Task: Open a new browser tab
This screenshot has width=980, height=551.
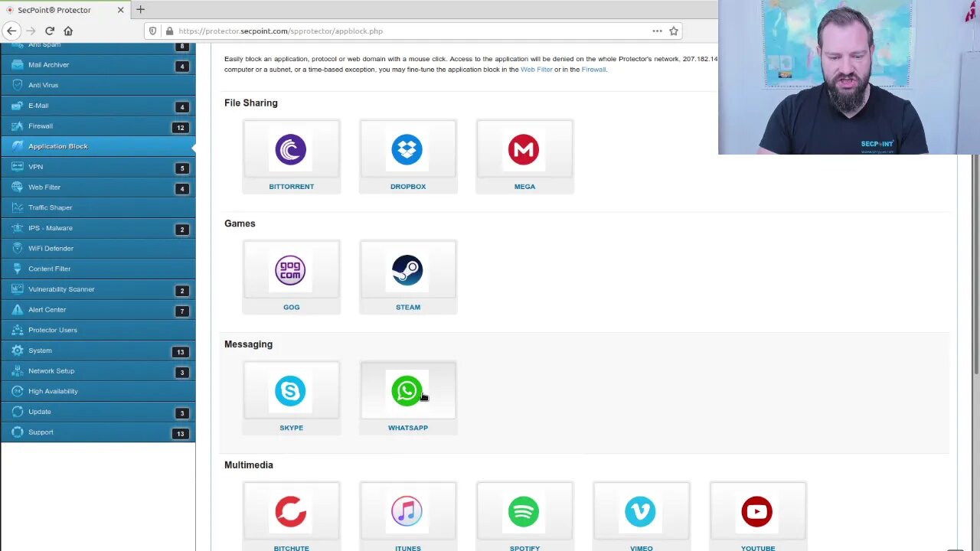Action: [140, 10]
